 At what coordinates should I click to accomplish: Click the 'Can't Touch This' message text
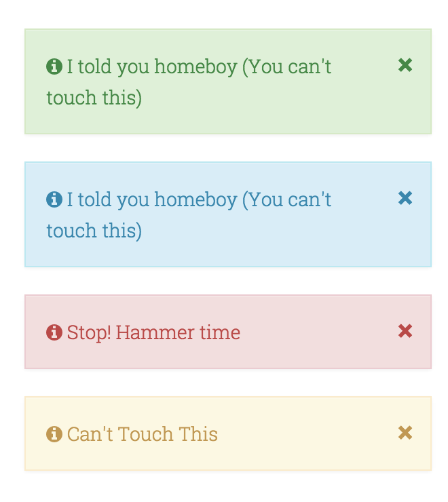[x=143, y=434]
